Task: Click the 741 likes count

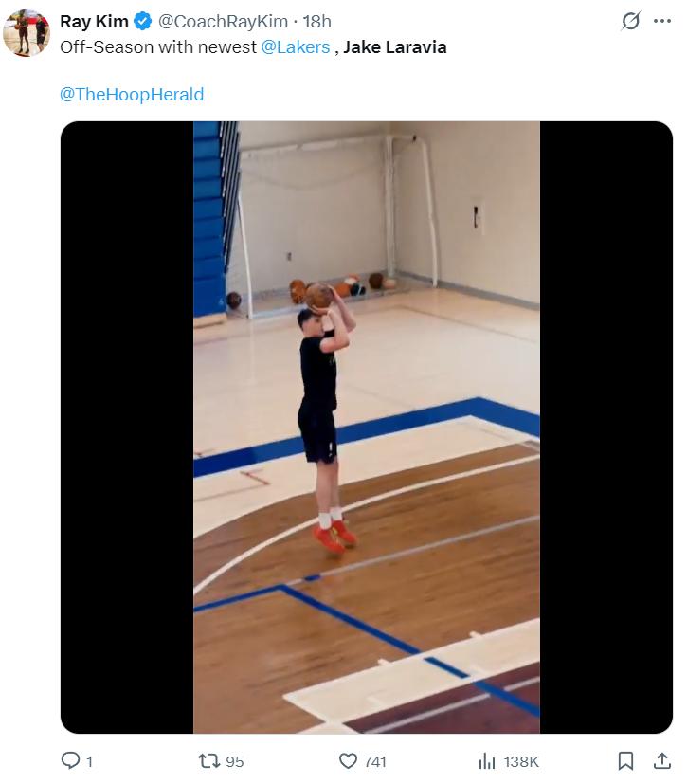Action: click(374, 761)
